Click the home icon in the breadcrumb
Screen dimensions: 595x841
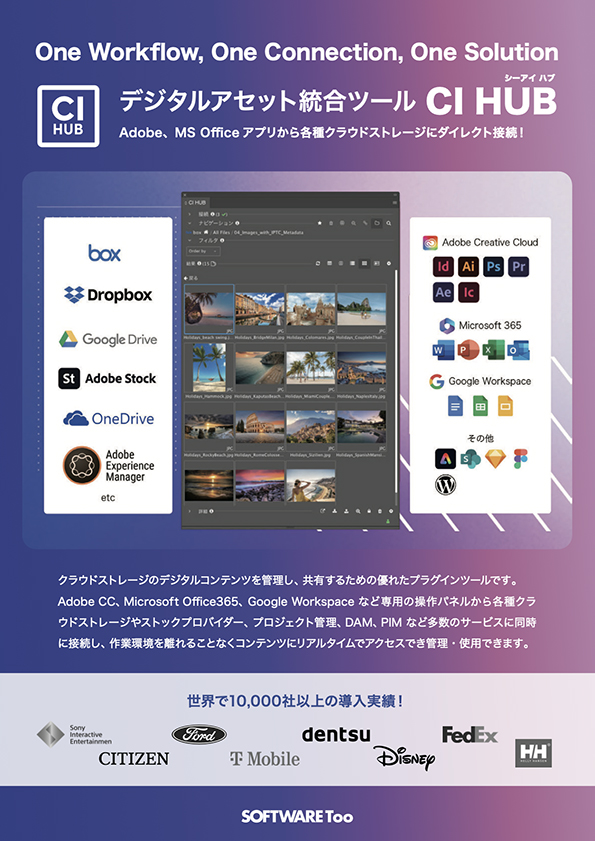206,232
